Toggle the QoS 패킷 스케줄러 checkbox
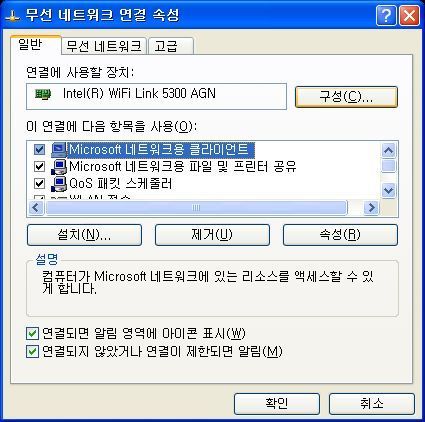 tap(39, 183)
